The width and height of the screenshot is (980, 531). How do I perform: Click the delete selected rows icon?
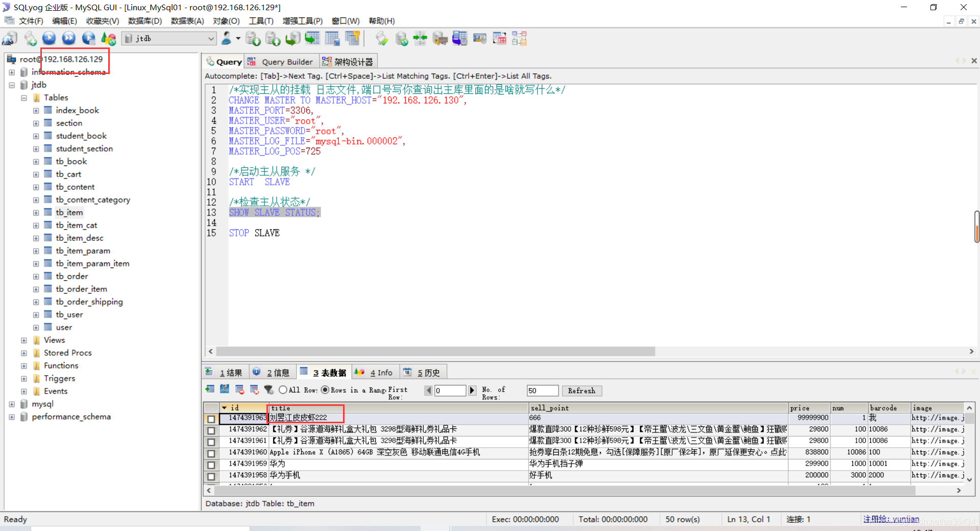(x=239, y=389)
